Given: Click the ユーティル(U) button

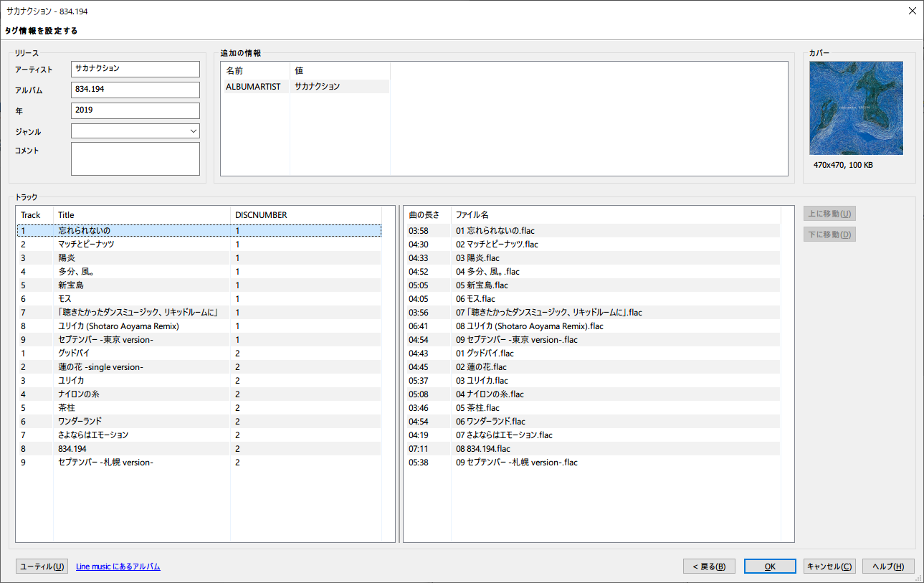Looking at the screenshot, I should coord(42,567).
